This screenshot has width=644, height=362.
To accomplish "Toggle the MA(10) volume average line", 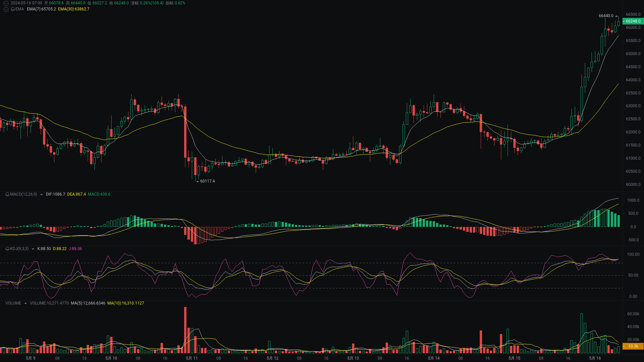I will click(125, 303).
